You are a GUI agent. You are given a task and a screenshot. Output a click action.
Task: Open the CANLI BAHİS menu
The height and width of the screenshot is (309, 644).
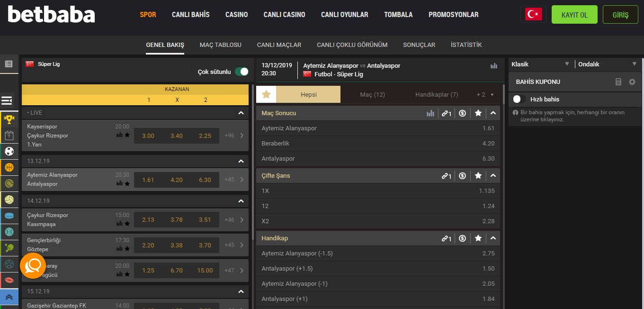point(191,15)
